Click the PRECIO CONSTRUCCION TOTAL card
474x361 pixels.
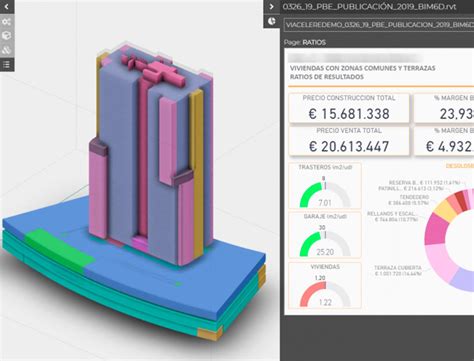click(x=349, y=108)
